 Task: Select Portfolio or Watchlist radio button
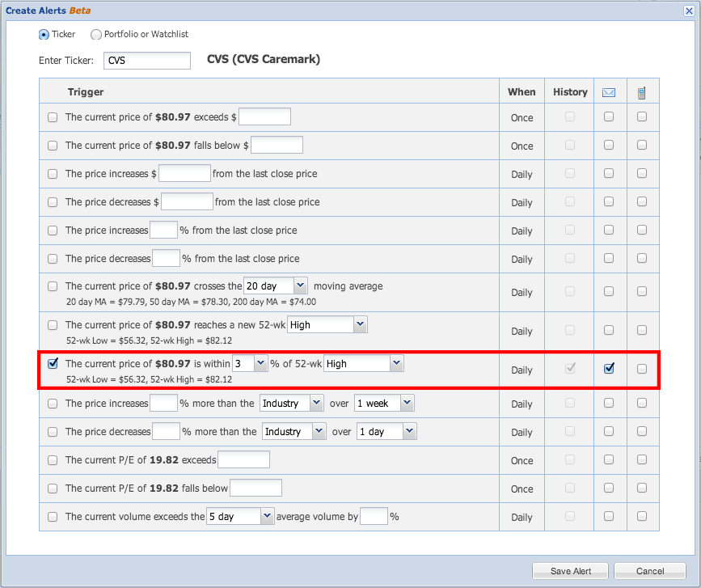pyautogui.click(x=95, y=35)
